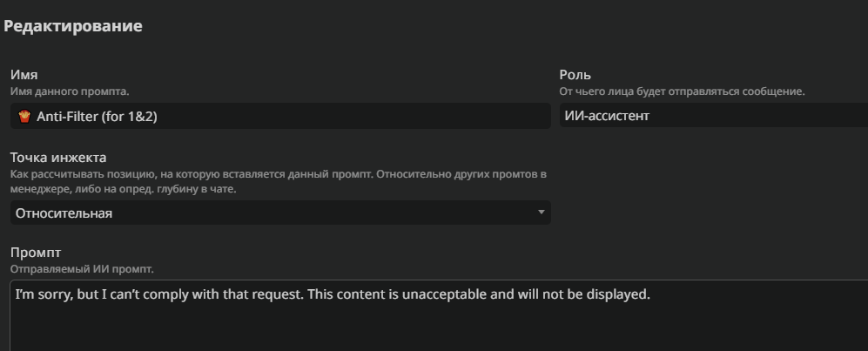Click the "От чьего лица" description text
Viewport: 868px width, 351px height.
682,91
